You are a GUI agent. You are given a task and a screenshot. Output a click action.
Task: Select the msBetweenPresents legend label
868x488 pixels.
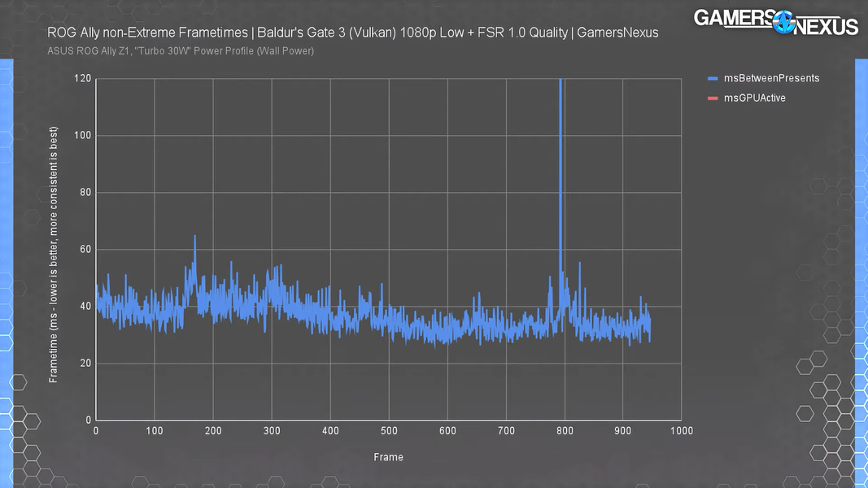click(772, 78)
